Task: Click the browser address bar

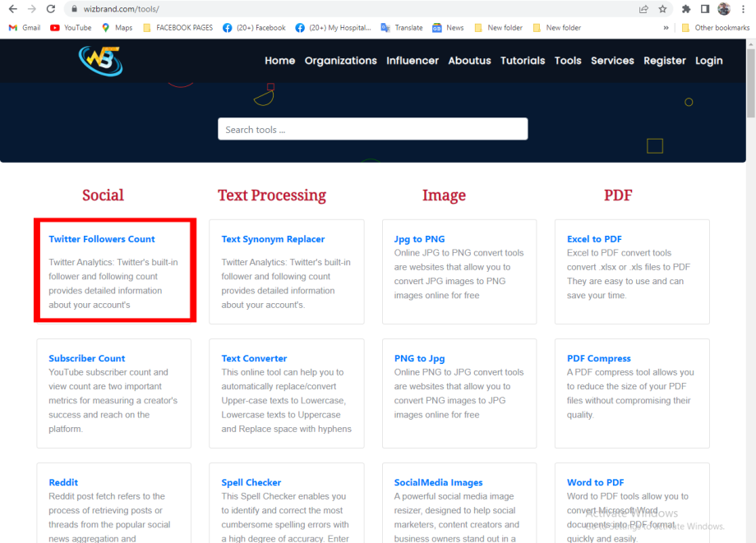Action: click(247, 9)
